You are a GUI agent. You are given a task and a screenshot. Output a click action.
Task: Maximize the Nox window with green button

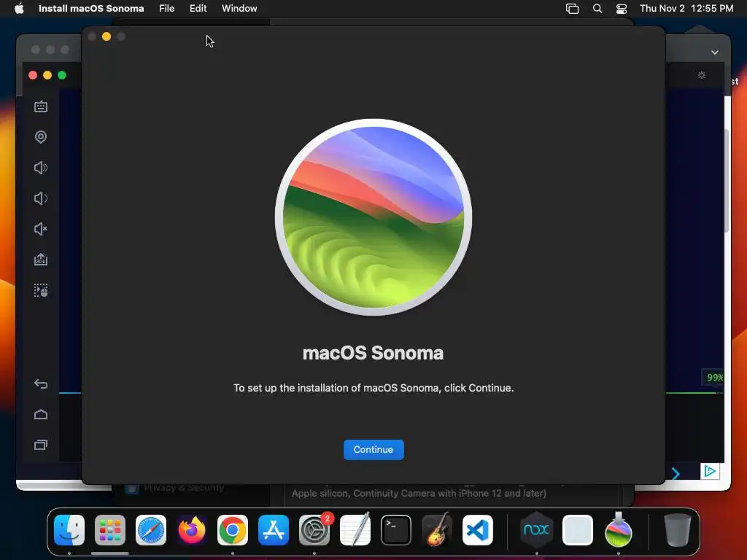(62, 75)
